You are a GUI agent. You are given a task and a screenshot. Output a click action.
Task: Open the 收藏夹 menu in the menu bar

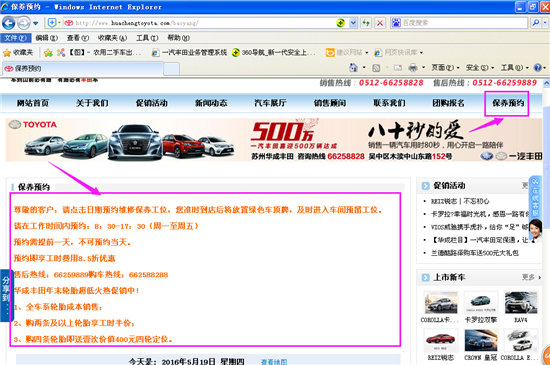[x=112, y=38]
